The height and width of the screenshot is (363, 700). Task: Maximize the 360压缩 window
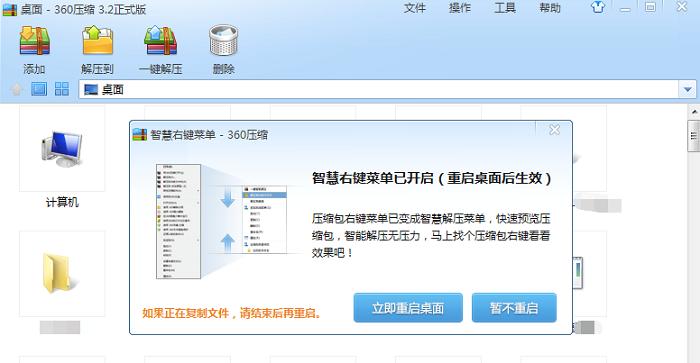click(x=650, y=7)
